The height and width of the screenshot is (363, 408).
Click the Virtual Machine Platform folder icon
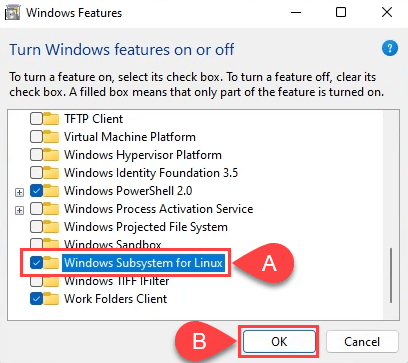click(51, 137)
